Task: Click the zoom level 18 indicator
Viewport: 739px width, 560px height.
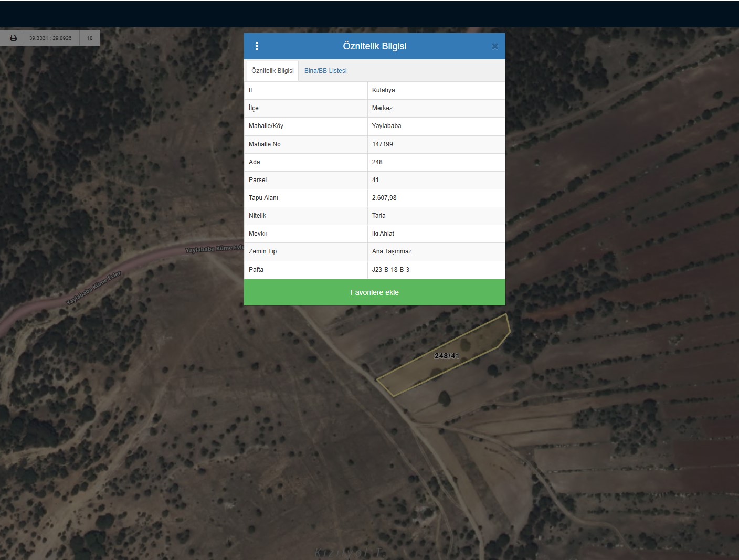Action: tap(90, 38)
